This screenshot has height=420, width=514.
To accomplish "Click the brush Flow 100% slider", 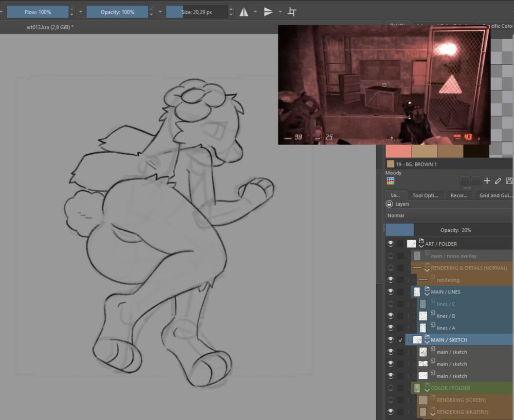I will point(38,12).
